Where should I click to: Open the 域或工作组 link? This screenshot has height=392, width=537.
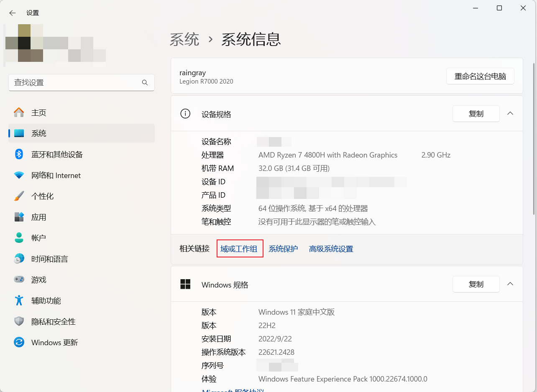(239, 249)
